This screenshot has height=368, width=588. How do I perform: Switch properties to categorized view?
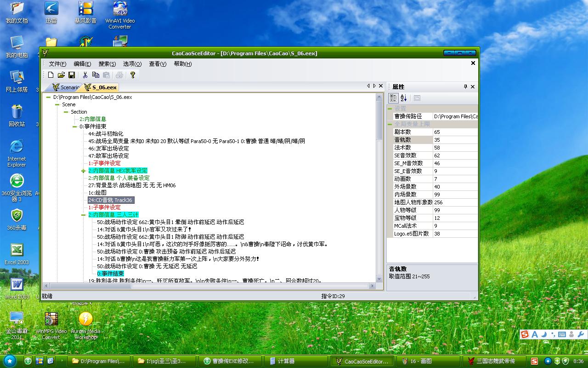[393, 98]
